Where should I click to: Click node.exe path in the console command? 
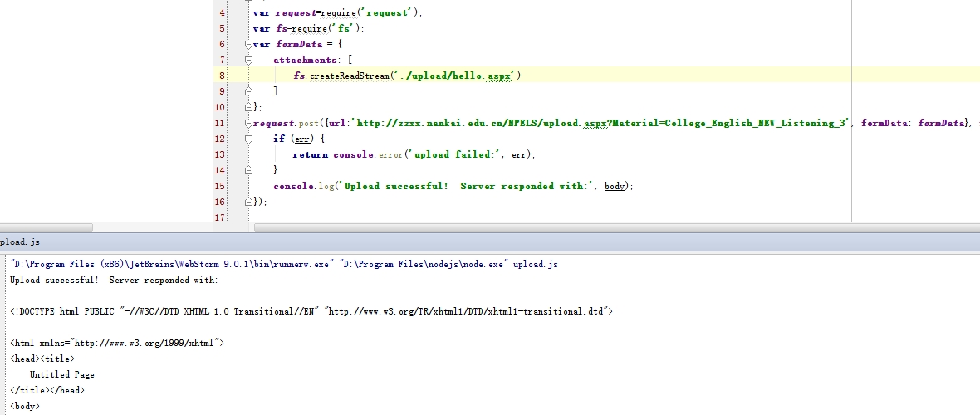click(x=423, y=265)
